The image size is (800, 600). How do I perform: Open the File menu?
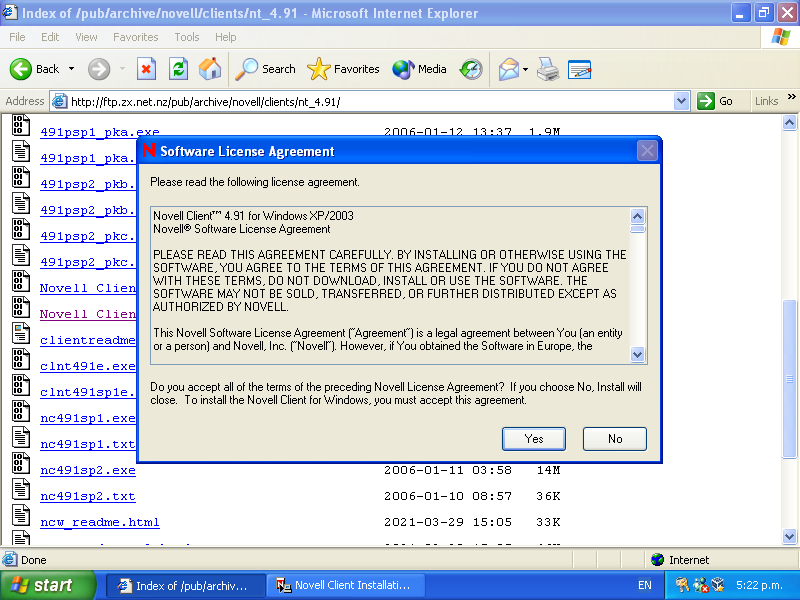(x=17, y=37)
